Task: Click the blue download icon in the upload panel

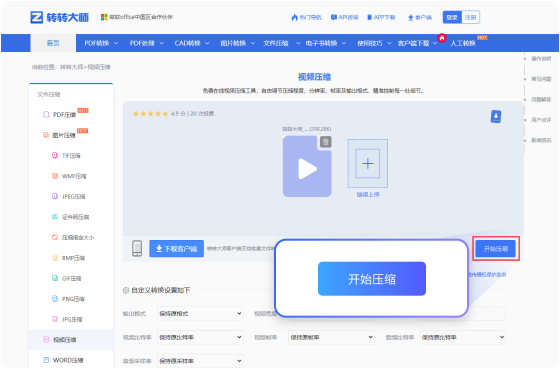Action: (496, 116)
